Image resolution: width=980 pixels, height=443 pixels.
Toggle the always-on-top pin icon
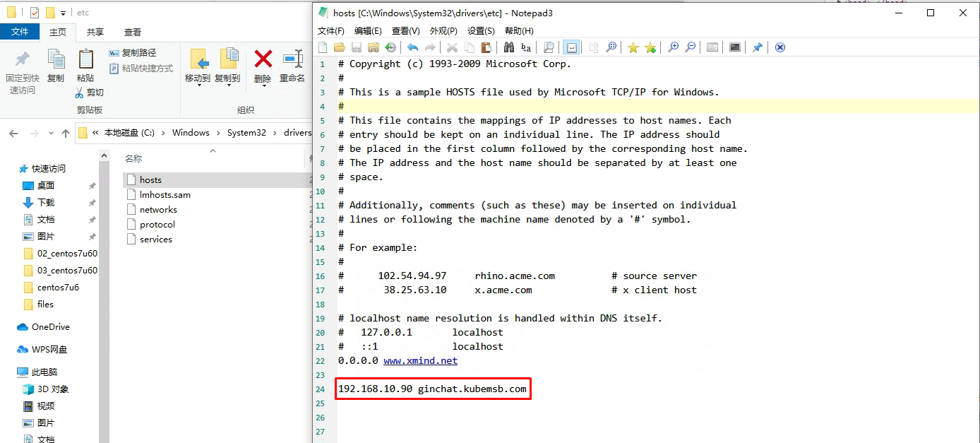757,47
